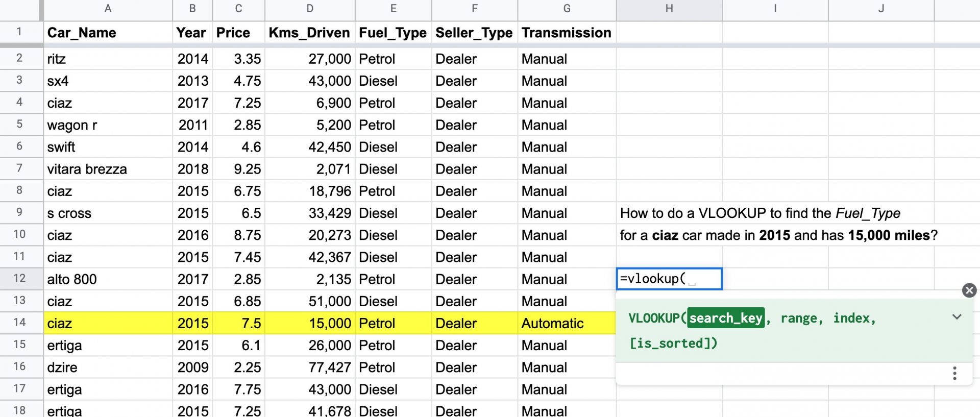The width and height of the screenshot is (980, 417).
Task: Click the Transmission header cell
Action: pos(567,33)
